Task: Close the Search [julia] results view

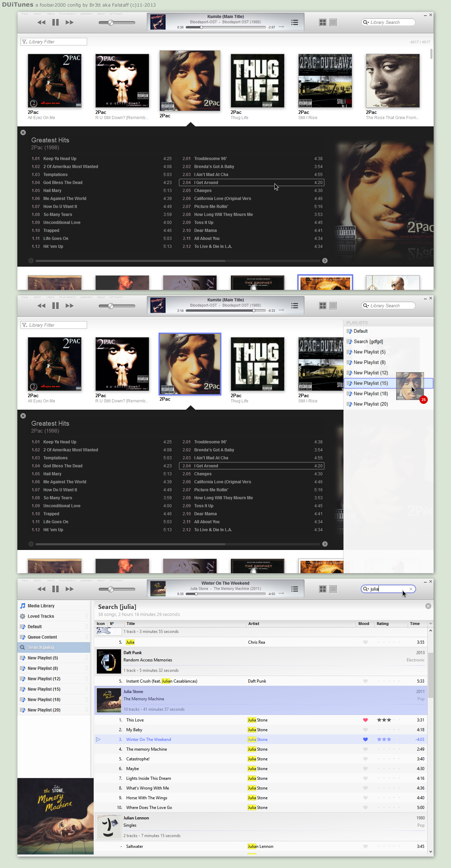Action: 428,606
